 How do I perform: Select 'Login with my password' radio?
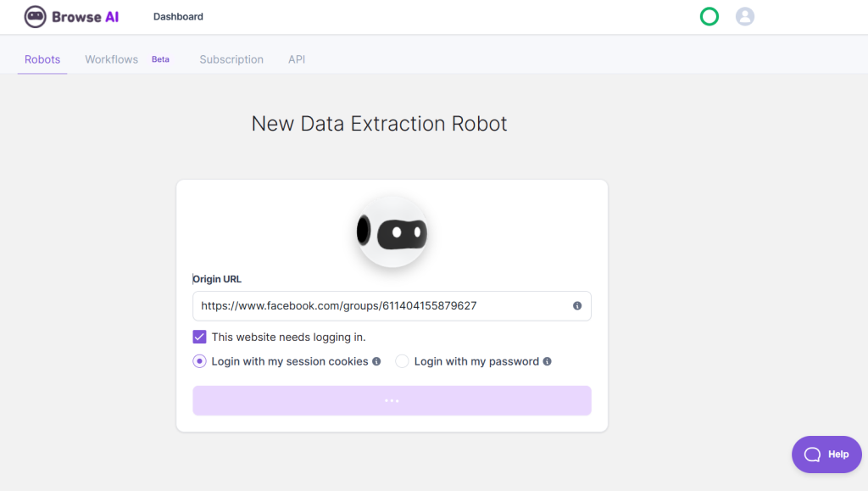tap(403, 361)
